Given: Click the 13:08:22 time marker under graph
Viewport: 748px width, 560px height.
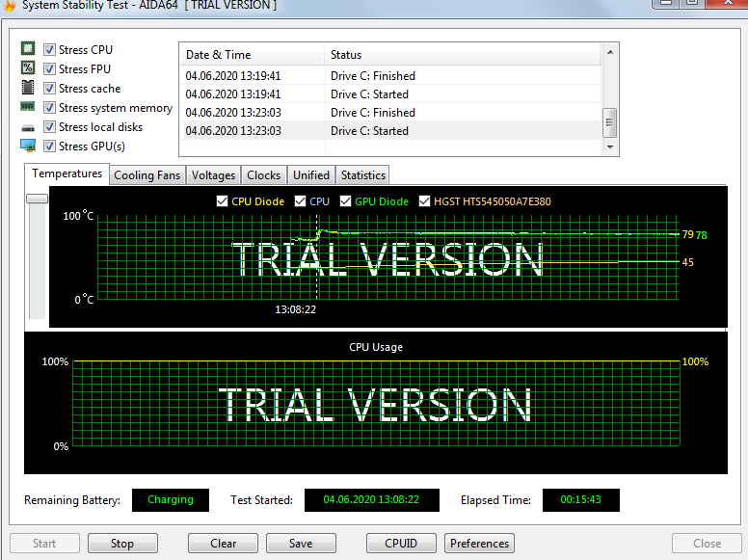Looking at the screenshot, I should 295,309.
